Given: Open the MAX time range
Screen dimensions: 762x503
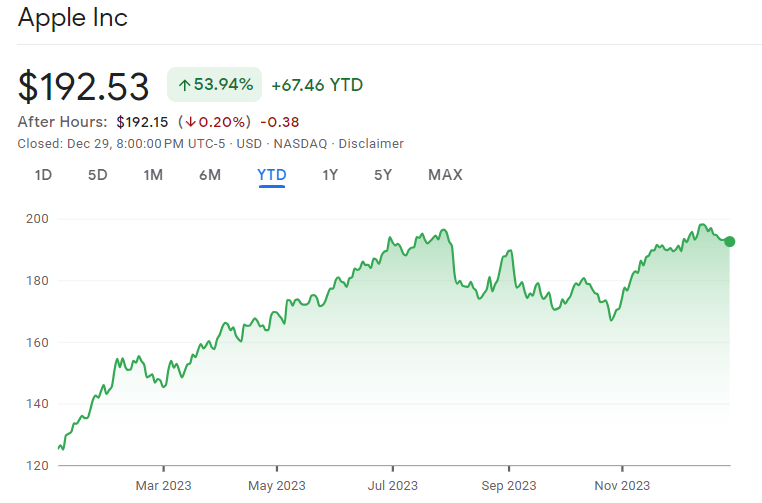Looking at the screenshot, I should point(445,175).
